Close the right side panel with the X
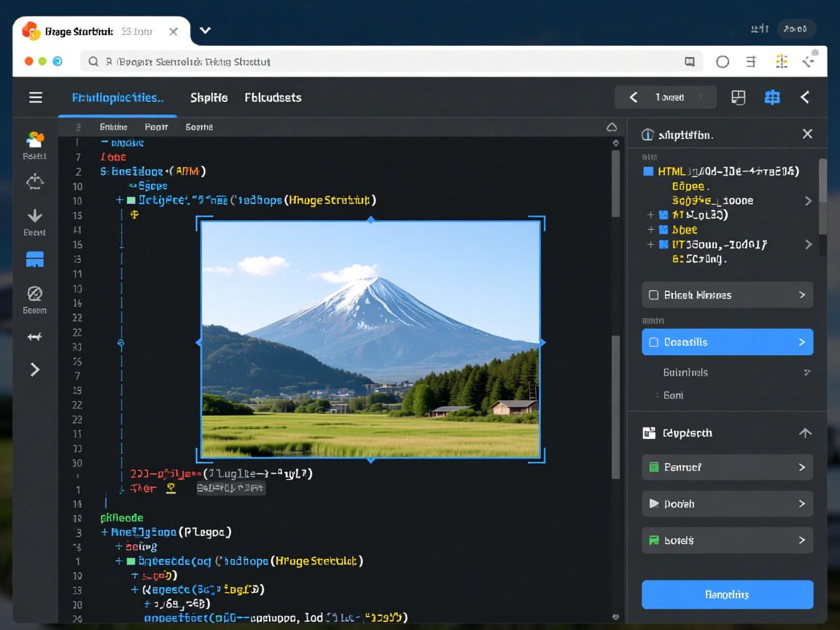Screen dimensions: 840x630 pyautogui.click(x=807, y=134)
